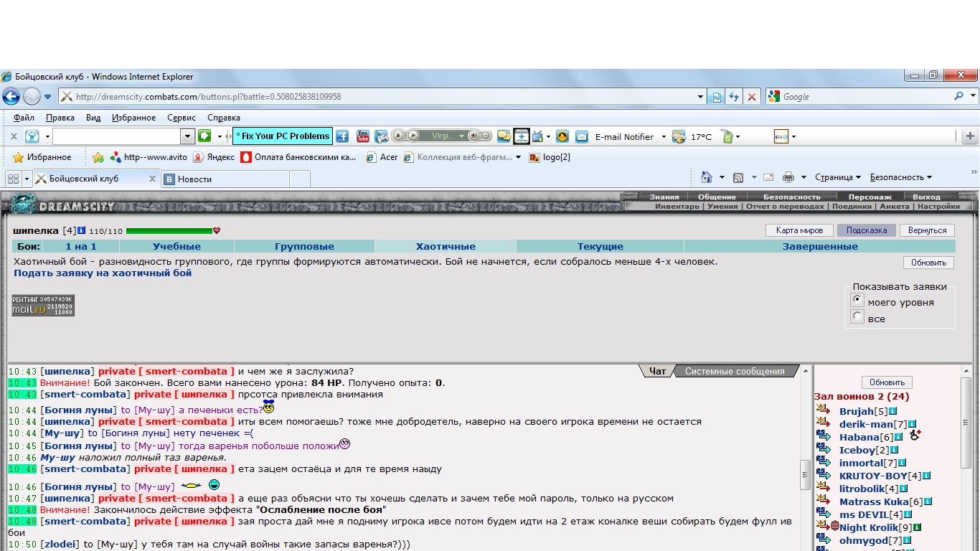This screenshot has width=980, height=551.
Task: Click the Refresh page icon in address bar
Action: [733, 97]
